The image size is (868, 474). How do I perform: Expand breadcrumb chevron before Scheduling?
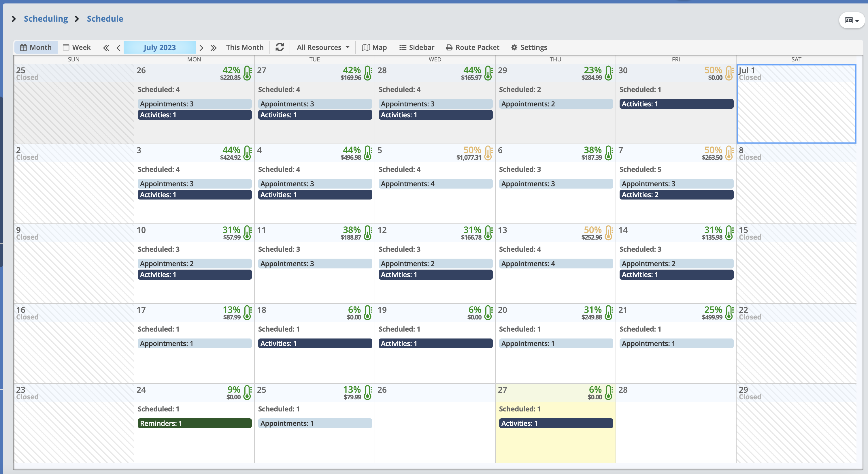[14, 19]
